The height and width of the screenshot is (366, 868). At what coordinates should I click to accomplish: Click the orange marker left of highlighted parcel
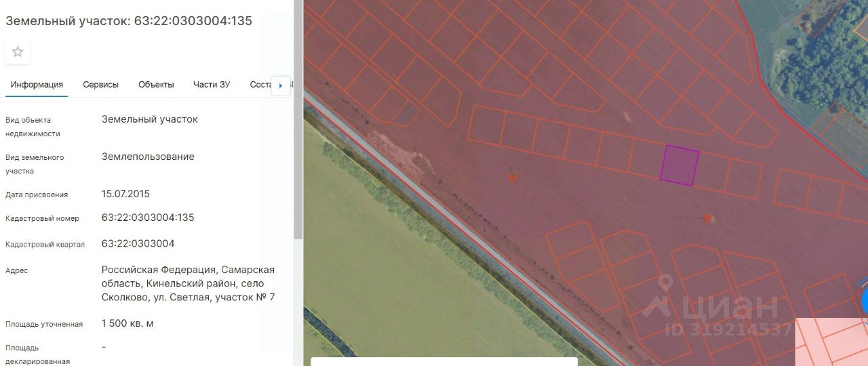click(x=512, y=178)
